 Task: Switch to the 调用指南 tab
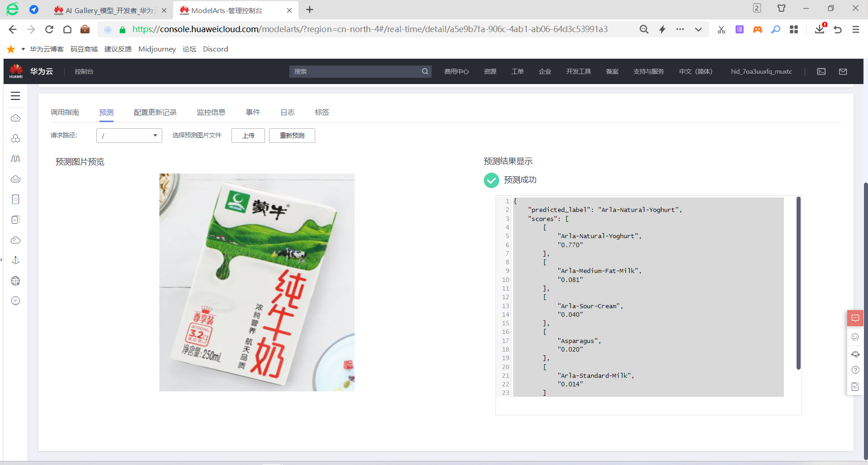(x=65, y=113)
